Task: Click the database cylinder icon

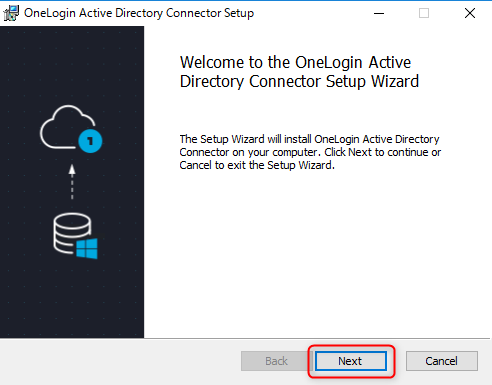Action: click(71, 232)
